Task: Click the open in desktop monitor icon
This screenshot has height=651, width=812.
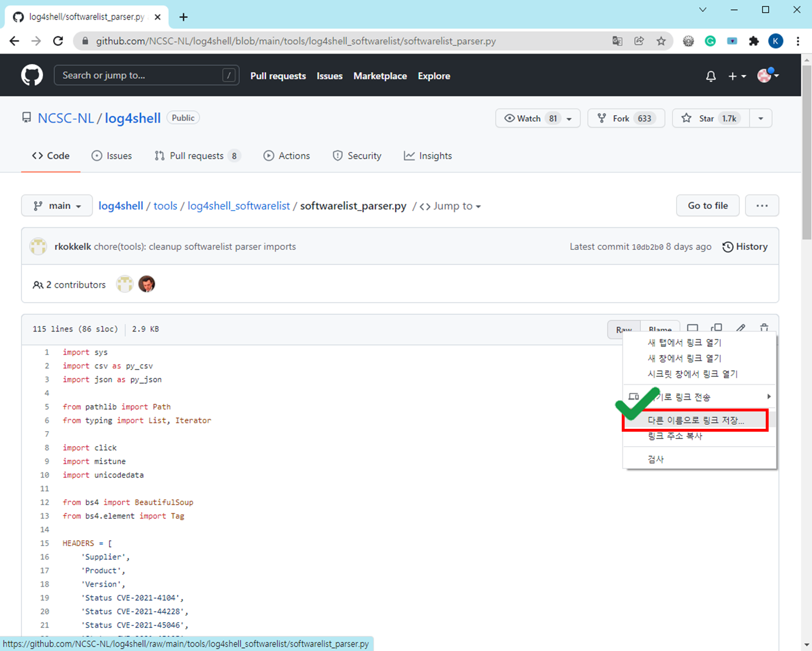Action: pos(692,328)
